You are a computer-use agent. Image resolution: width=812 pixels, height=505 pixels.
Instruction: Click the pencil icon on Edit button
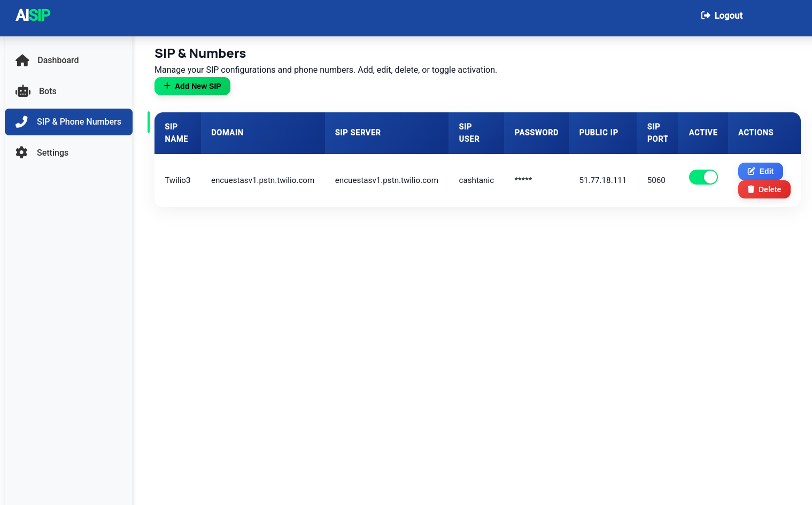point(751,171)
